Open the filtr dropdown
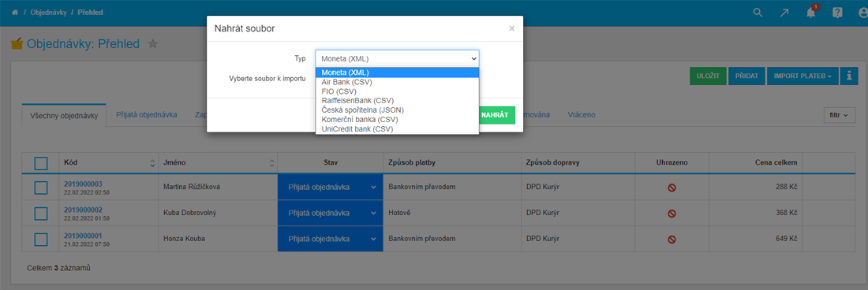Screen dimensions: 868x290 840,115
